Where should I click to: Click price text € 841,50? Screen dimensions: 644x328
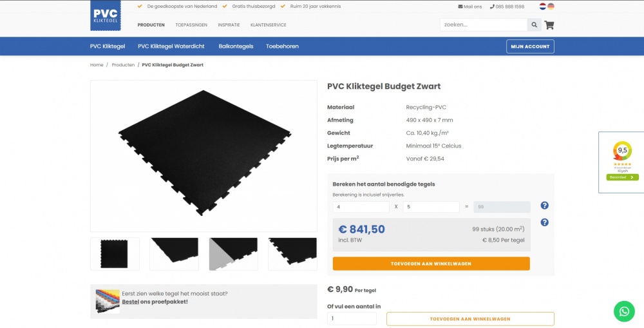click(361, 229)
